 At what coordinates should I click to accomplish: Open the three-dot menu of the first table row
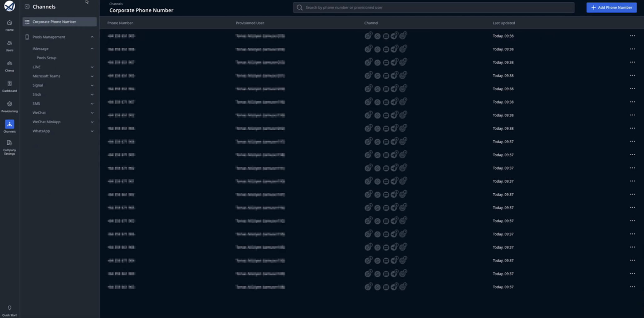click(632, 36)
